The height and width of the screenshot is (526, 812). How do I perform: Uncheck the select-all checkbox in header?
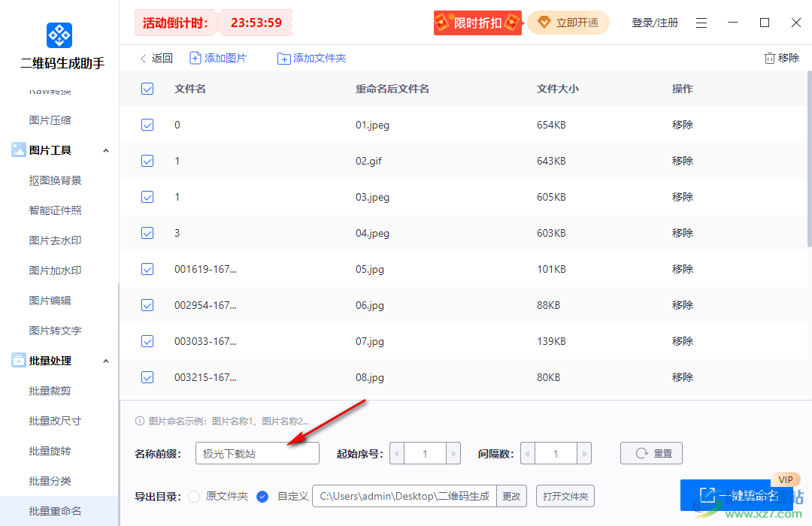[x=147, y=88]
